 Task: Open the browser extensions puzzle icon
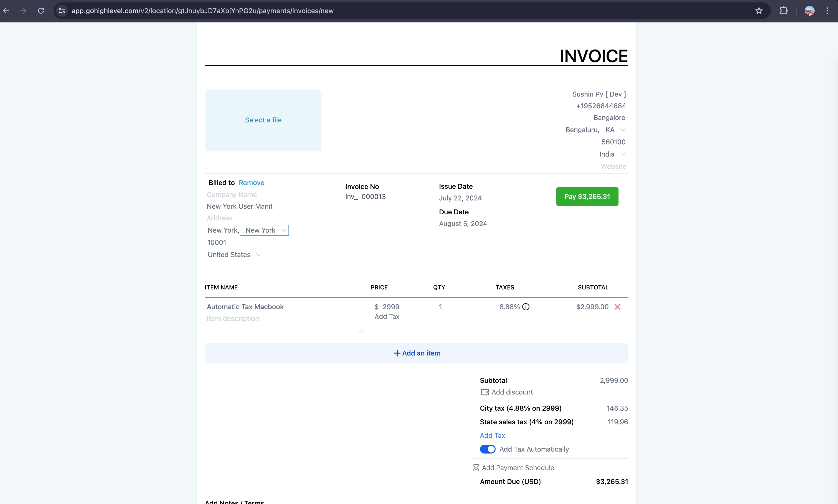[x=783, y=11]
